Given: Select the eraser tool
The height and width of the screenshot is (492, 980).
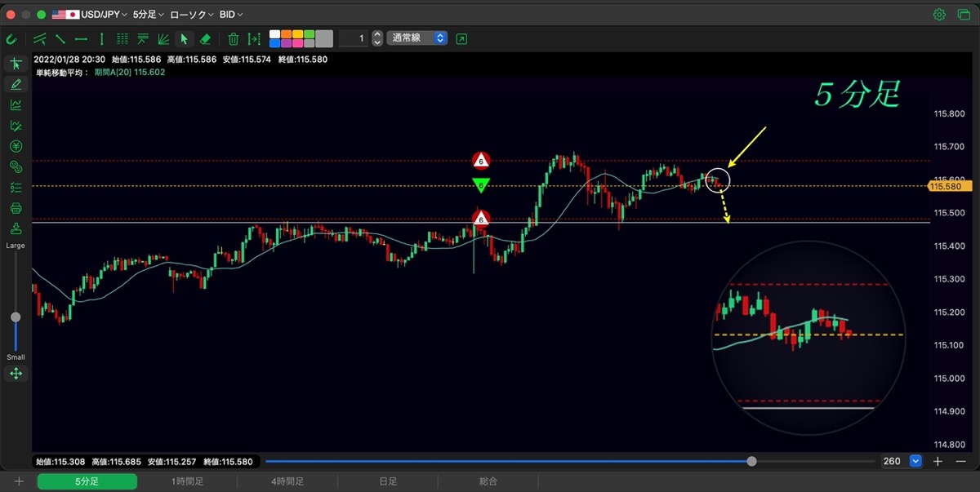Looking at the screenshot, I should coord(205,38).
